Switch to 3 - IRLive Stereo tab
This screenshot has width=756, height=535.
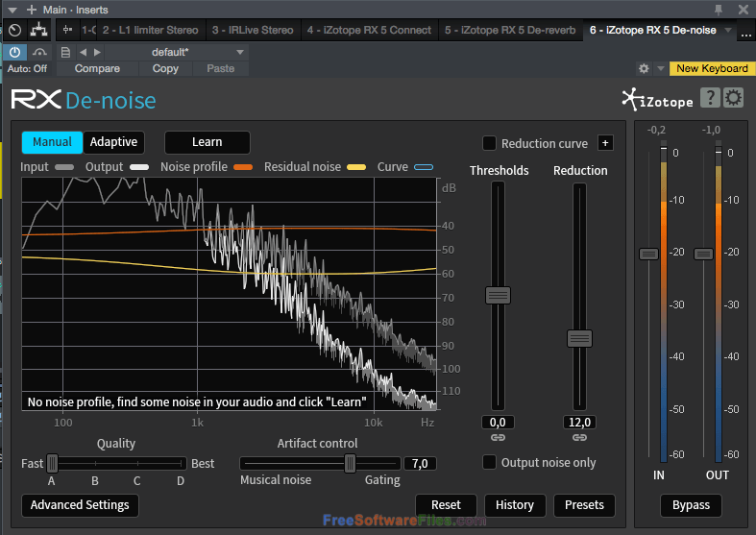coord(253,30)
